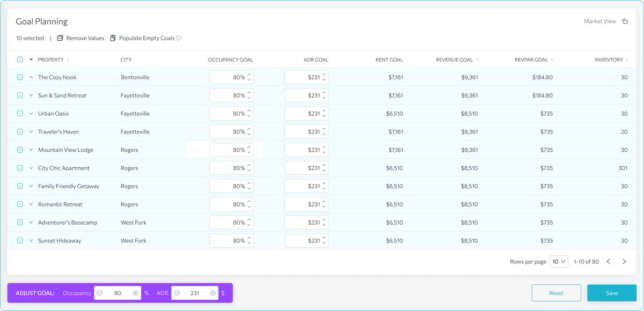Increase ADR with plus icon in Adjust Goal
The height and width of the screenshot is (311, 644).
[213, 293]
